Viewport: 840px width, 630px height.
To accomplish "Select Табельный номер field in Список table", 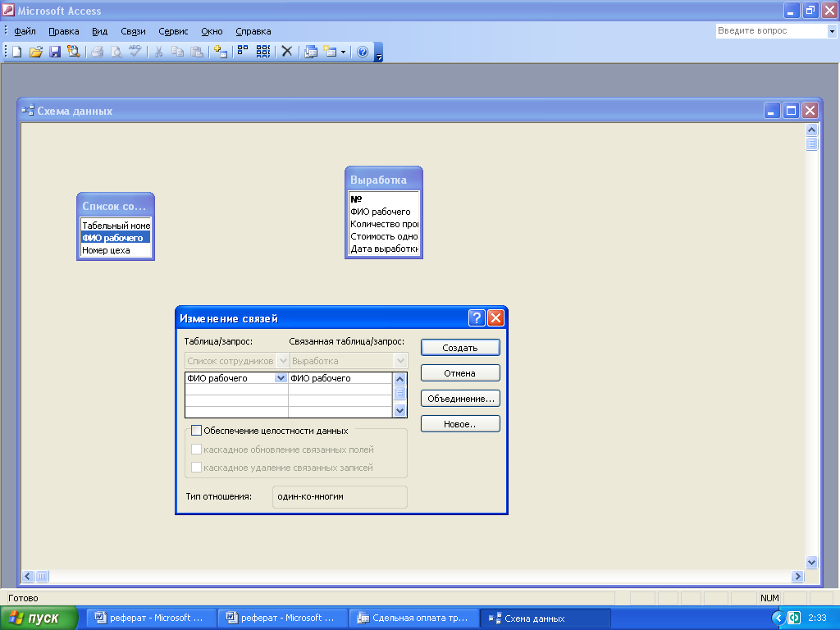I will coord(116,226).
